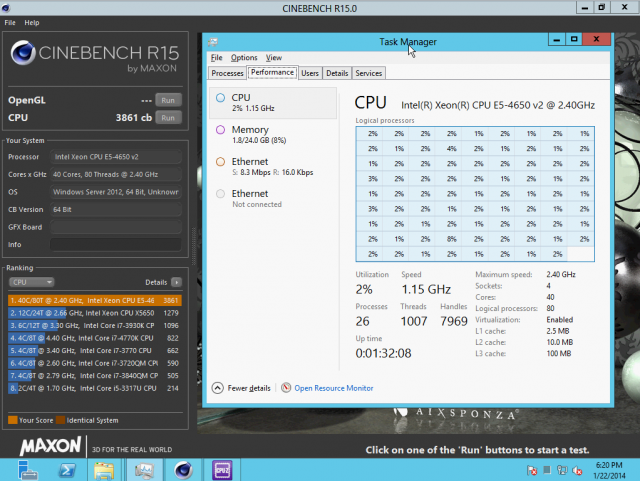Click the Info input field
The width and height of the screenshot is (640, 481).
[x=116, y=245]
